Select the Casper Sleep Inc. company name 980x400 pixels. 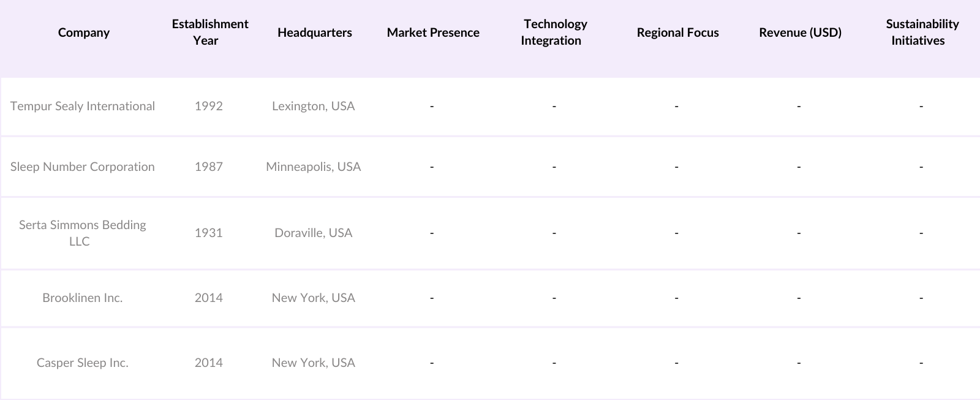pyautogui.click(x=83, y=363)
